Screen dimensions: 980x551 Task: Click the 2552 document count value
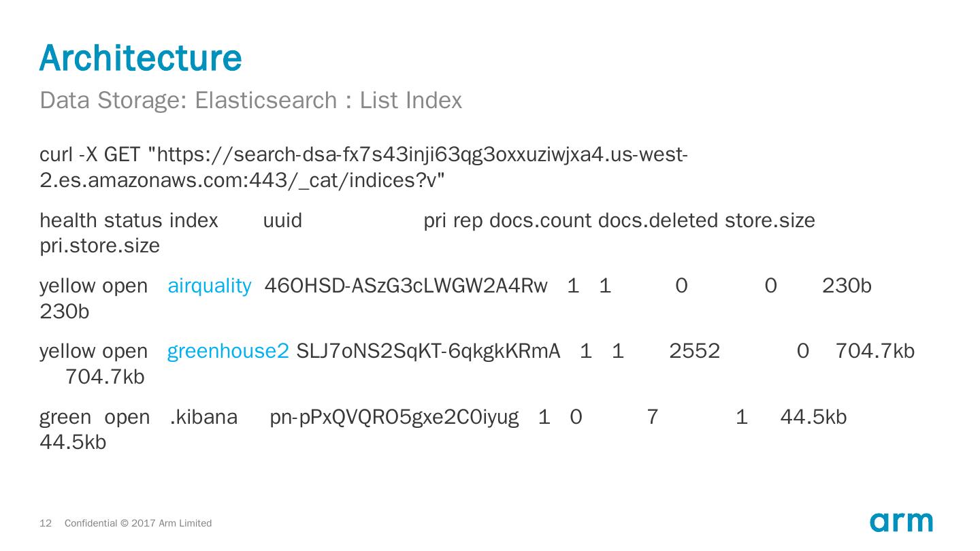[694, 351]
